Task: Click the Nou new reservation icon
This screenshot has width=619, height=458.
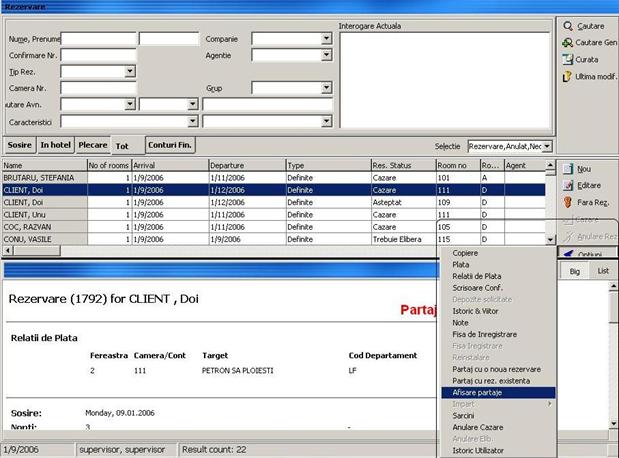Action: 568,169
